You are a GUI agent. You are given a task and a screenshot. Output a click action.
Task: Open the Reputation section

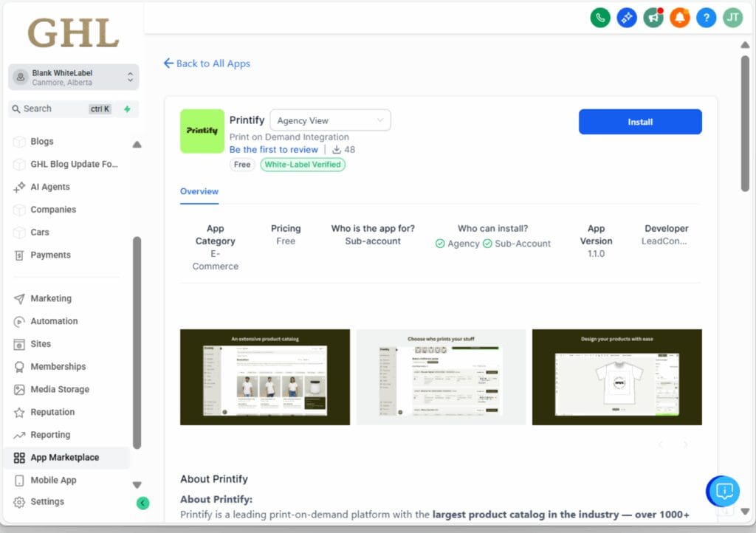[55, 412]
